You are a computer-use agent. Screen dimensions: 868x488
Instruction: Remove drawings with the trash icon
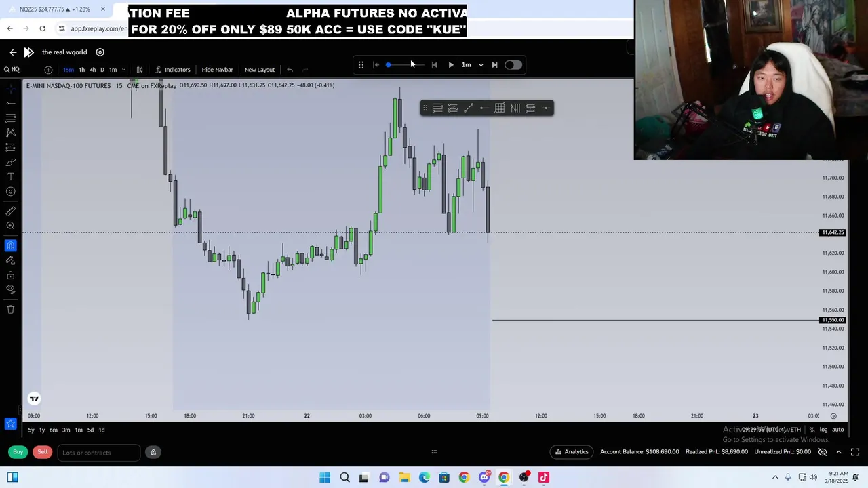coord(11,309)
